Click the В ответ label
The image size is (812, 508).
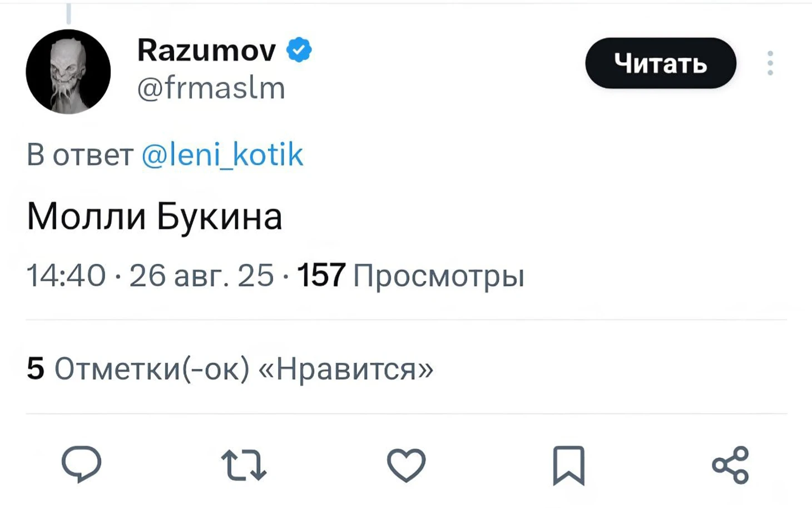(80, 155)
